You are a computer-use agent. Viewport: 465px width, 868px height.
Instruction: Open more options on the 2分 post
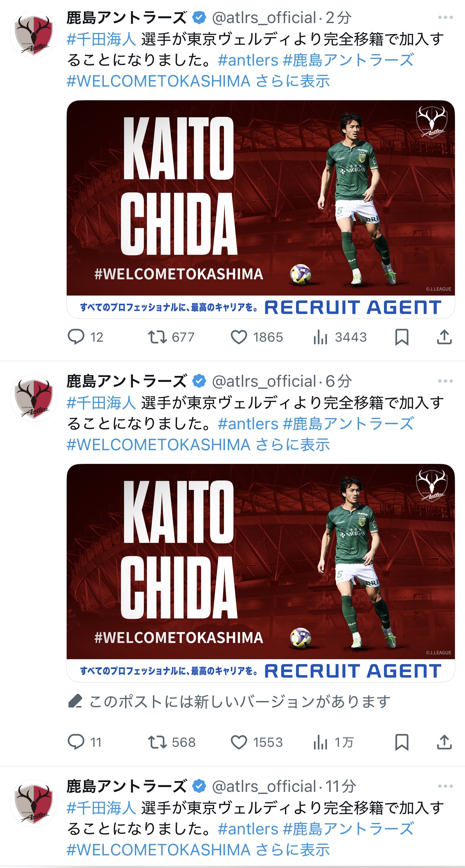pos(446,17)
